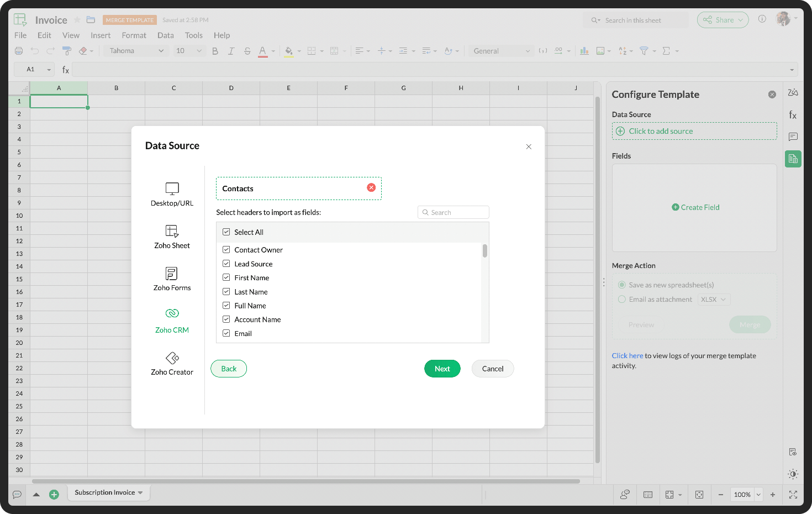812x514 pixels.
Task: Expand the formula bar arrow
Action: [792, 70]
